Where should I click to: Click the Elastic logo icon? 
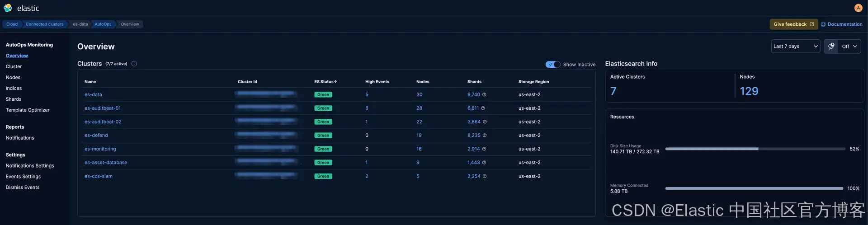point(8,8)
